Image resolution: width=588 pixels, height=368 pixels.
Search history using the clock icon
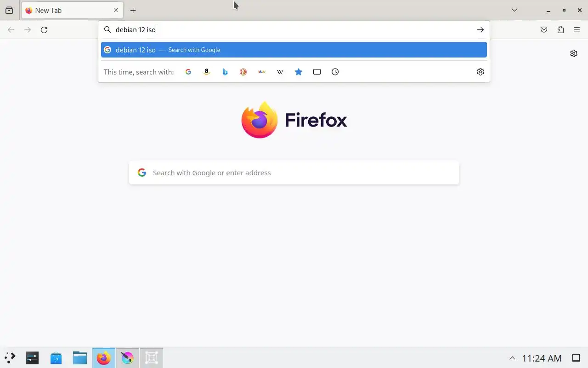pyautogui.click(x=335, y=72)
